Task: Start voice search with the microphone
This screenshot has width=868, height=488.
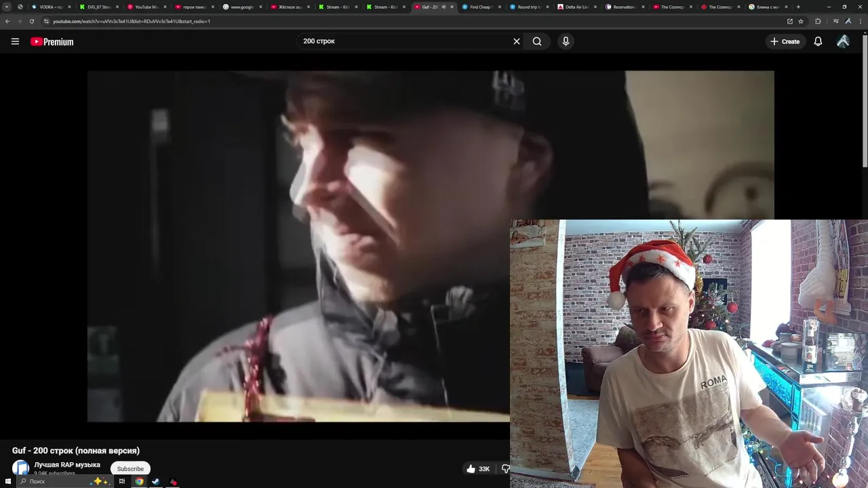Action: click(x=566, y=41)
